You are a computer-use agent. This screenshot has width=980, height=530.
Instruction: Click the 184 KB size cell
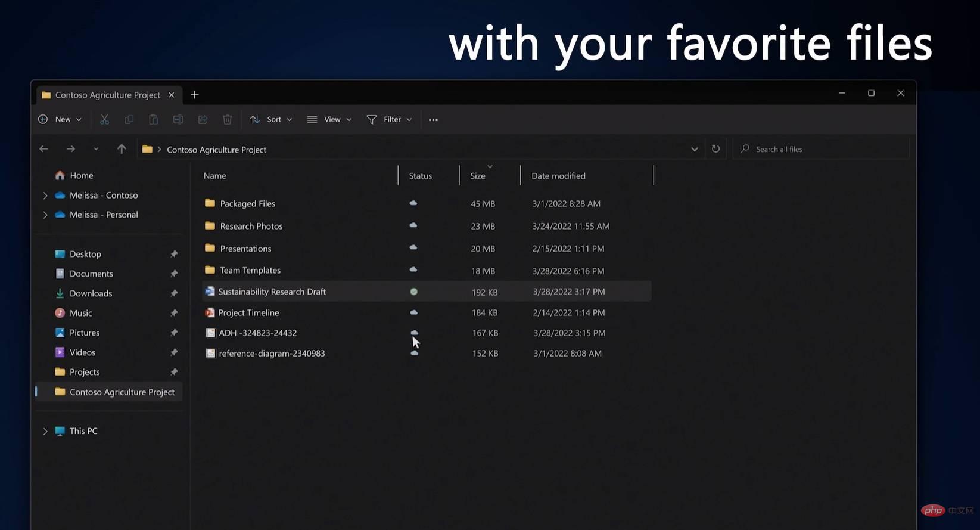click(x=484, y=312)
